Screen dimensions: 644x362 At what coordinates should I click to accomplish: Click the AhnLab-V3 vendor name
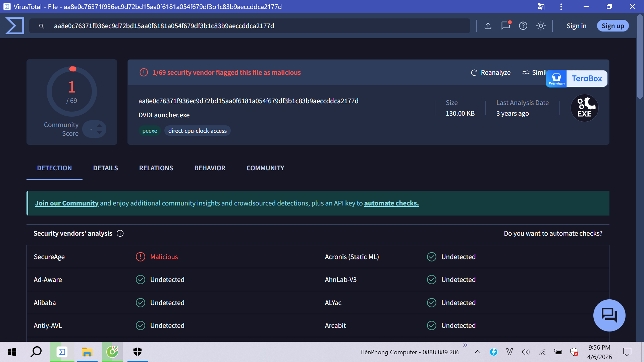(x=341, y=280)
